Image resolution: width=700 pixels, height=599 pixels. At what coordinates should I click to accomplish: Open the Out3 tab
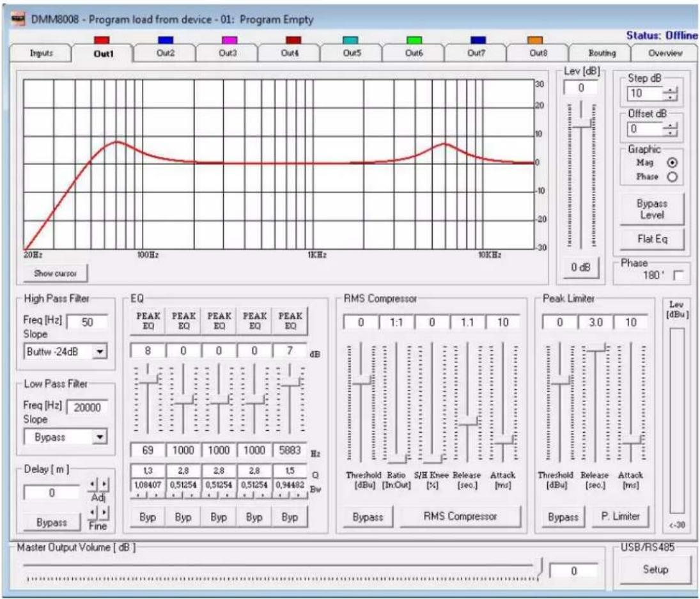click(228, 53)
